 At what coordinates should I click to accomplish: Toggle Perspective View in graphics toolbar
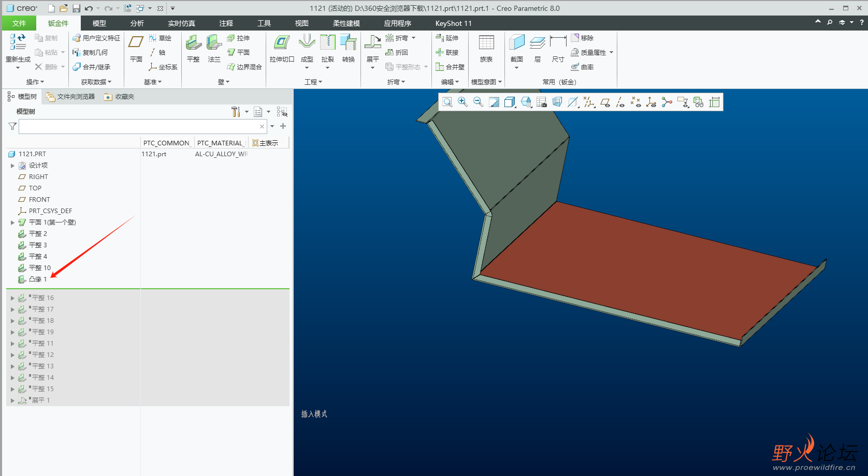click(x=557, y=102)
